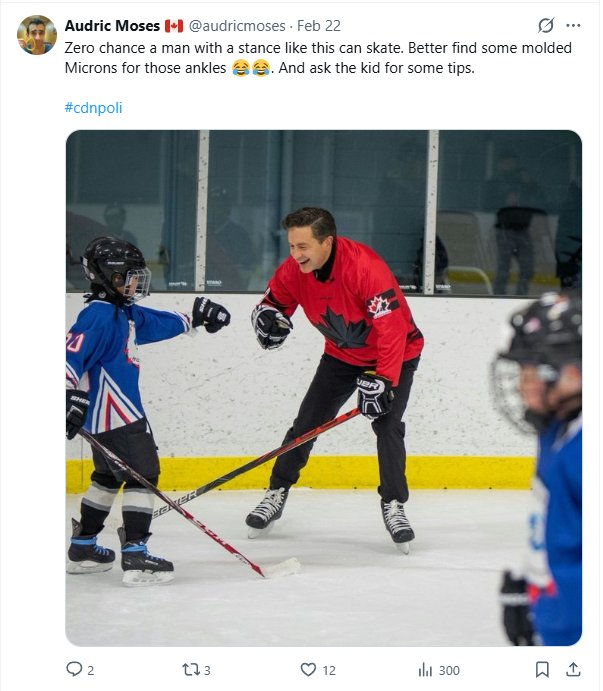
Task: Share the post with upload arrow icon
Action: click(573, 669)
